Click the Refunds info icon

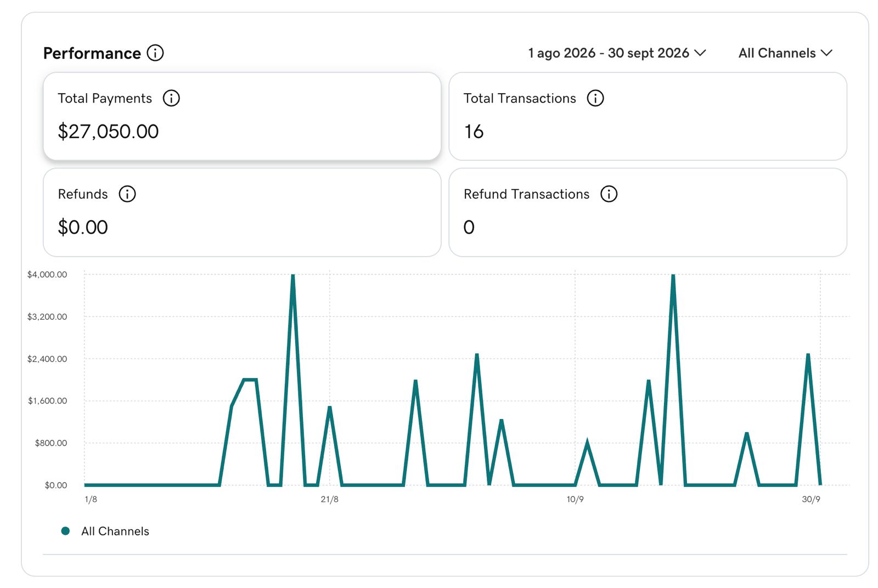pyautogui.click(x=127, y=194)
